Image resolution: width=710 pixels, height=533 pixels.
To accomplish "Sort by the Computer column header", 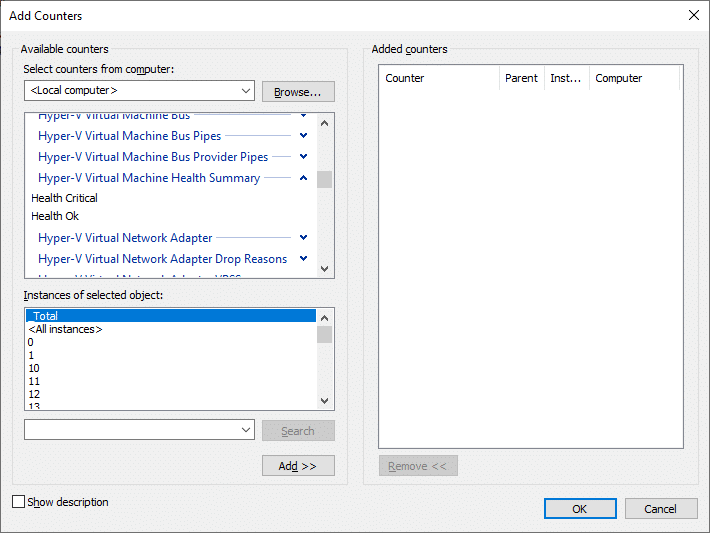I will click(x=634, y=78).
